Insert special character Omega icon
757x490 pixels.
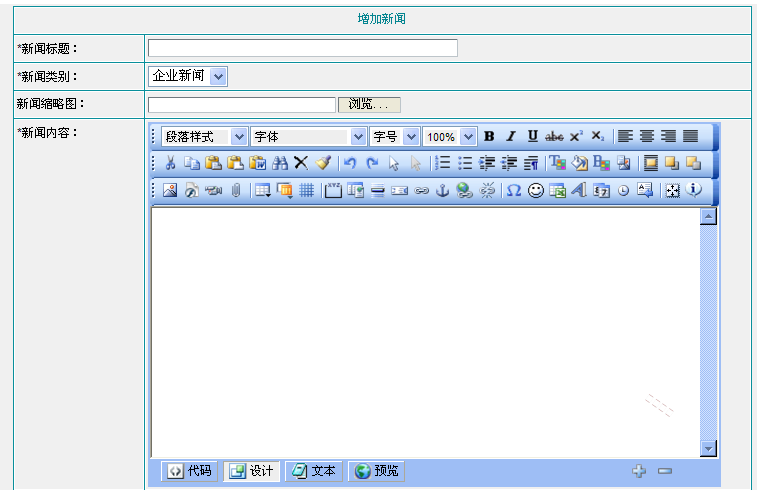514,190
